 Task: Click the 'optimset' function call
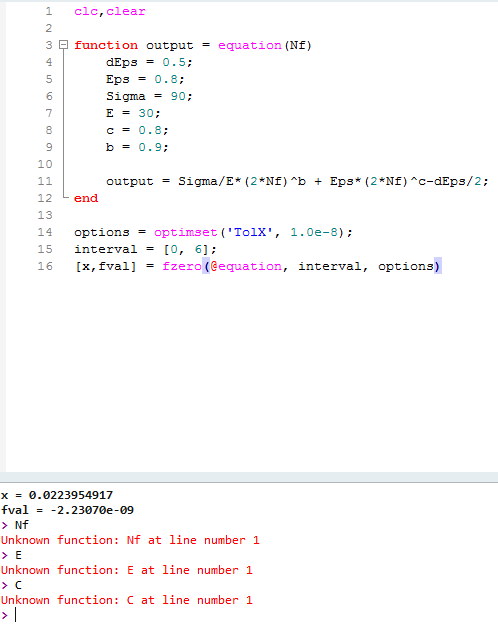point(186,232)
